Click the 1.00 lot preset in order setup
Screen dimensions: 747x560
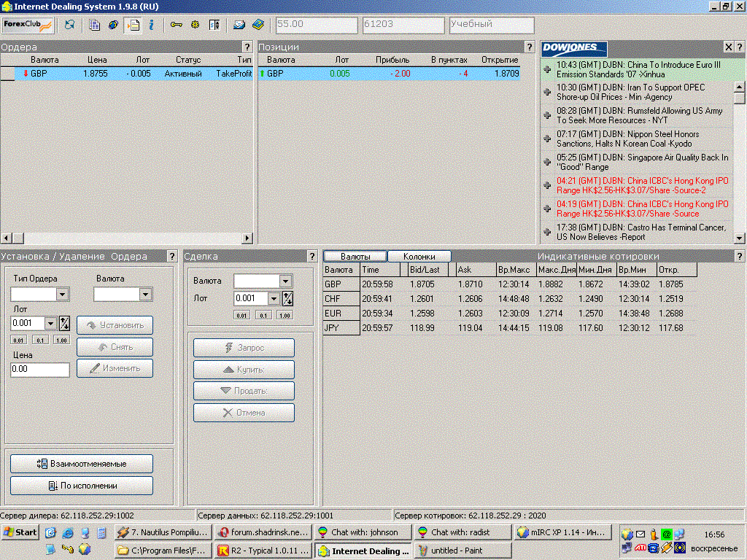61,341
